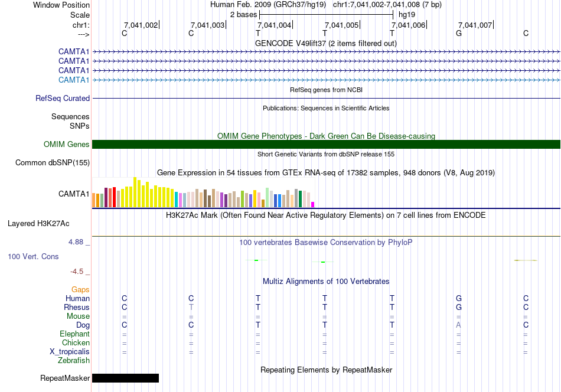Screen dimensions: 561x392
Task: Click the GENCODE V49lift37 track title
Action: tap(325, 43)
